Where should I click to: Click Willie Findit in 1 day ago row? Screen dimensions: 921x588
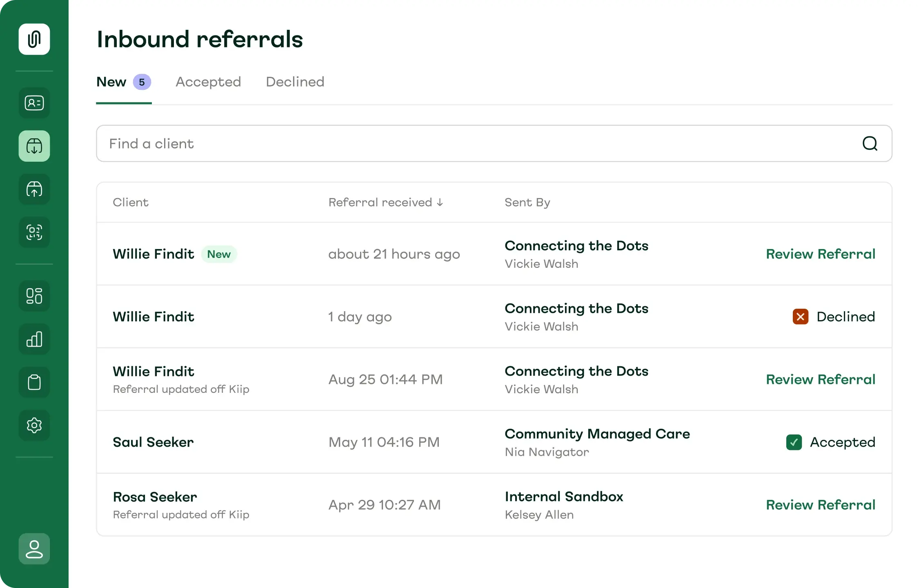(153, 317)
